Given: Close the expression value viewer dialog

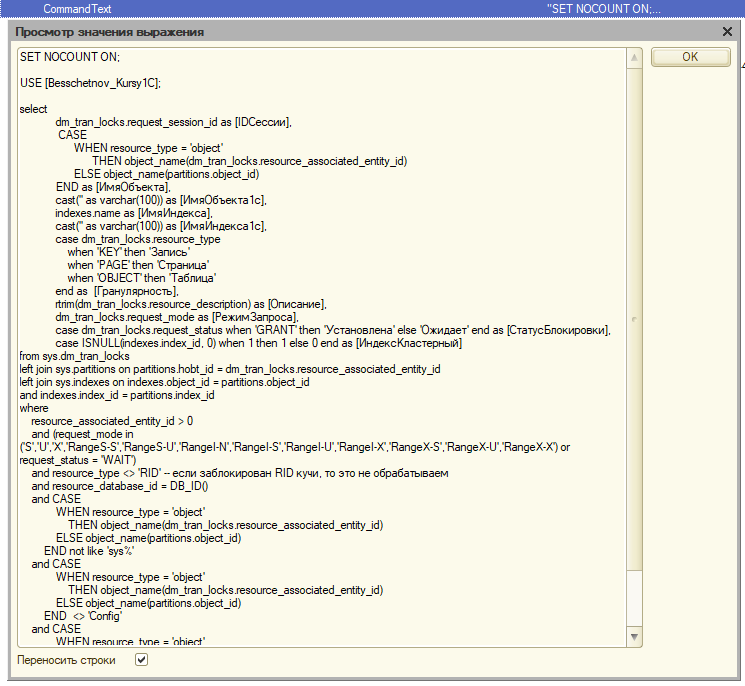Looking at the screenshot, I should (x=727, y=32).
